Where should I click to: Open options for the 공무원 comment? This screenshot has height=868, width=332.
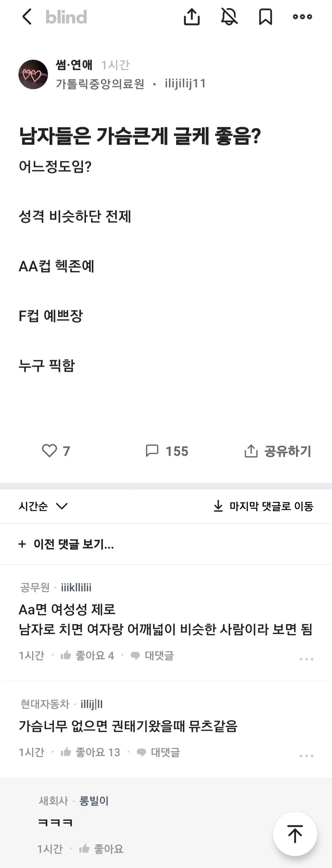(306, 659)
